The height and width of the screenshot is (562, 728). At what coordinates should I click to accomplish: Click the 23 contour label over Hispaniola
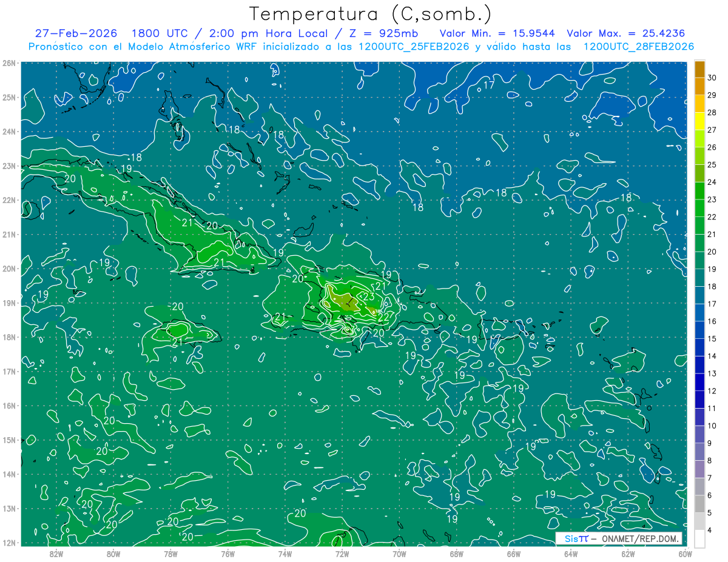pos(369,296)
